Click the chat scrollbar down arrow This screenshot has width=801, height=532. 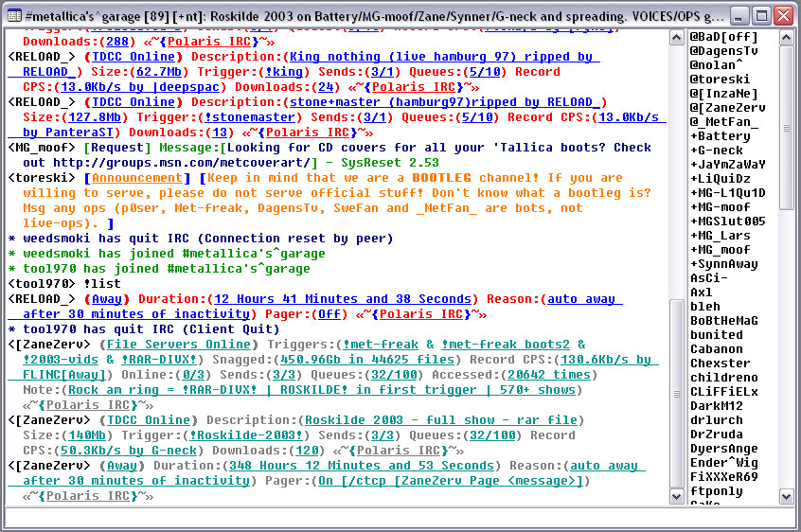(676, 497)
